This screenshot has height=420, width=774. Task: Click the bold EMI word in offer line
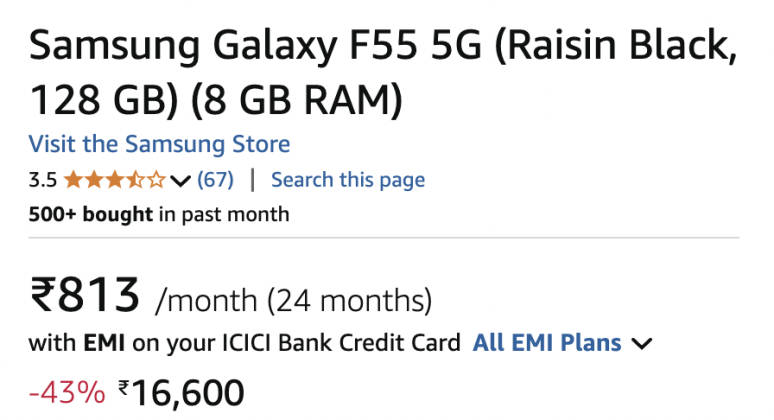tap(104, 343)
